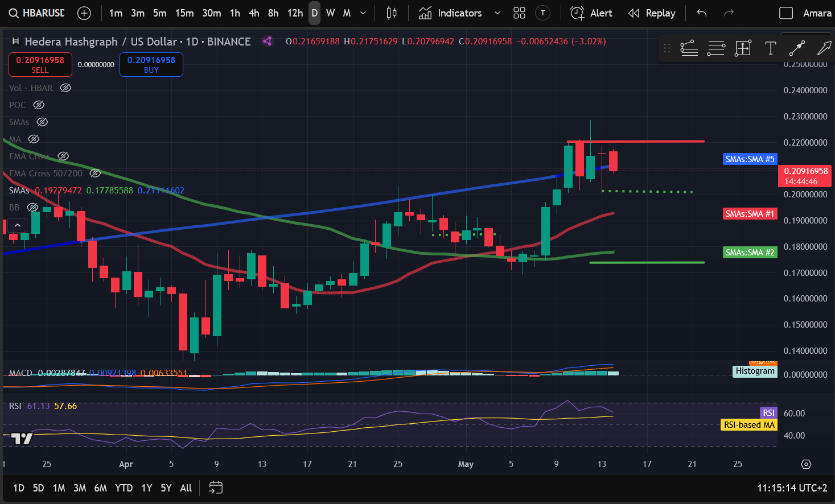Set range to 5Y
Image resolution: width=835 pixels, height=504 pixels.
pos(166,488)
